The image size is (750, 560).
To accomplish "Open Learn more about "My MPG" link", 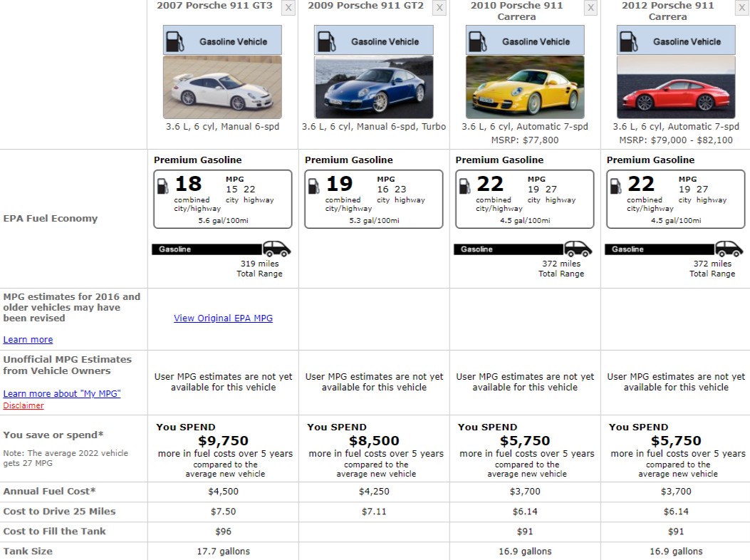I will click(62, 394).
